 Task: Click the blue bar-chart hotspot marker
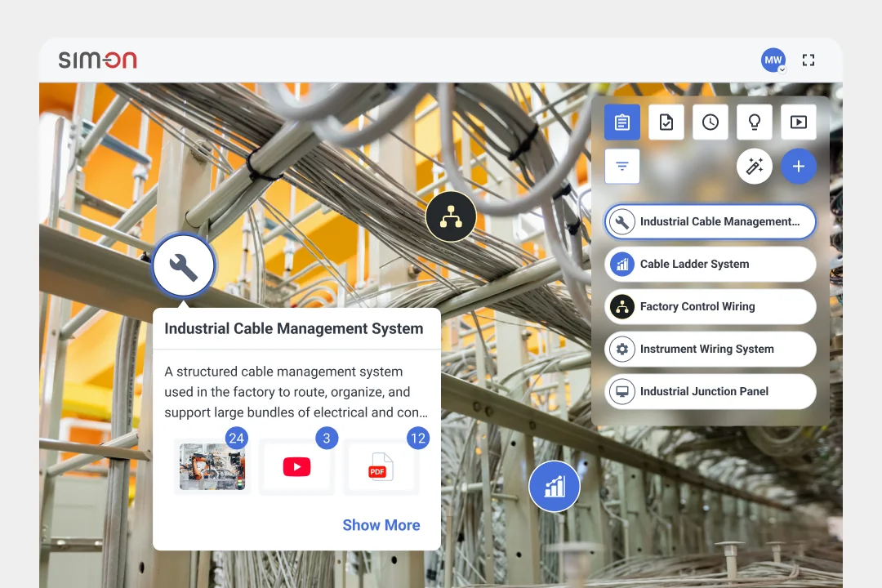pos(555,486)
